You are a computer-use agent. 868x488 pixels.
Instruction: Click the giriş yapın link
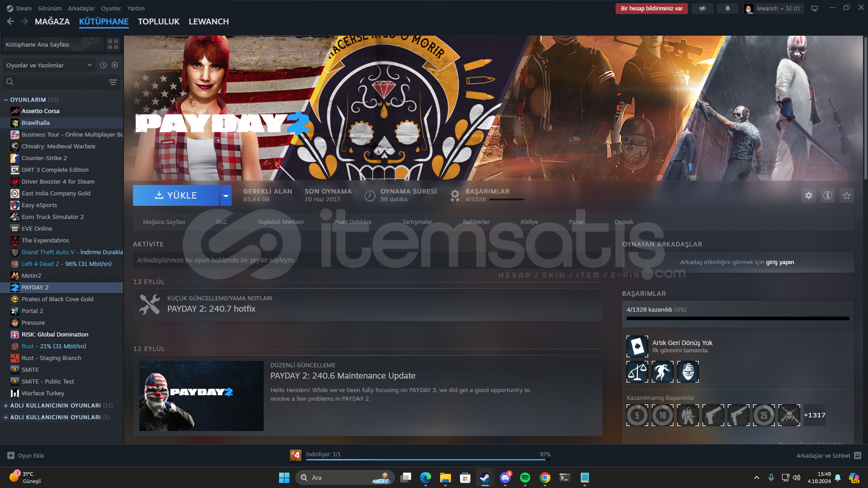click(x=780, y=262)
